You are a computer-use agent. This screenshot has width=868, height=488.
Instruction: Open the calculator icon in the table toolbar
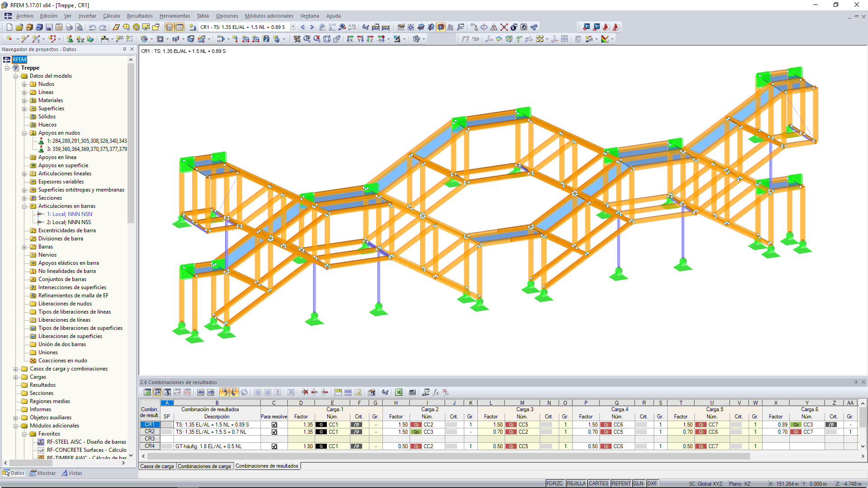click(412, 392)
